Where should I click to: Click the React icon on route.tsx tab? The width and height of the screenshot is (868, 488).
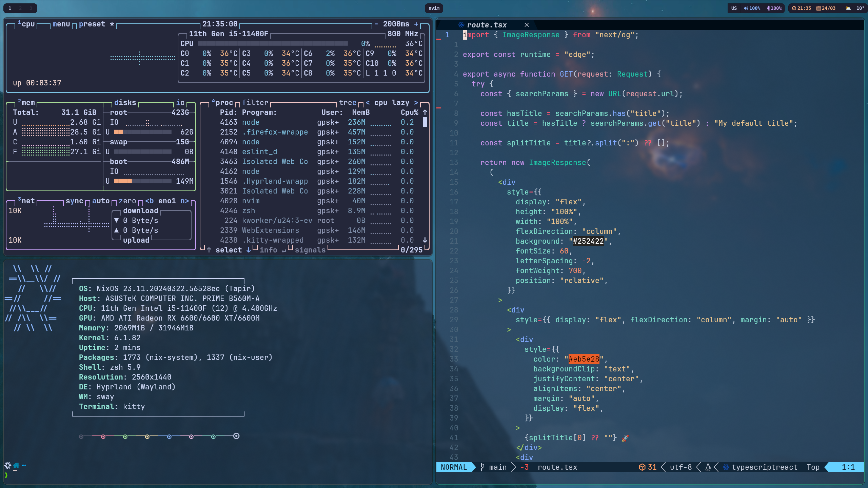pos(461,25)
